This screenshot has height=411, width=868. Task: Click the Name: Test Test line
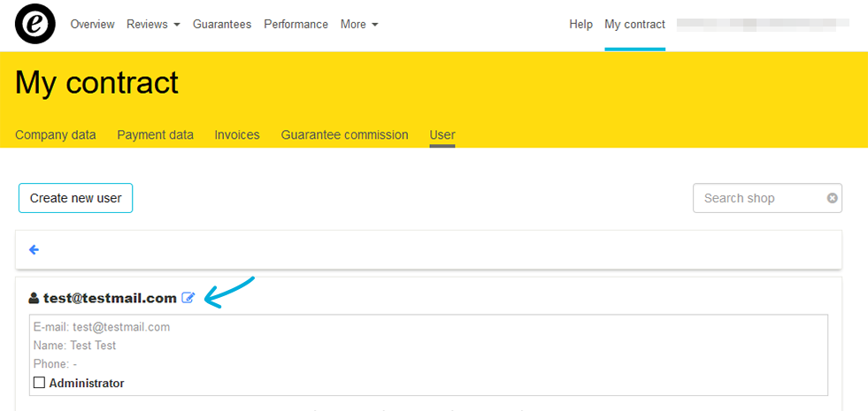tap(74, 346)
